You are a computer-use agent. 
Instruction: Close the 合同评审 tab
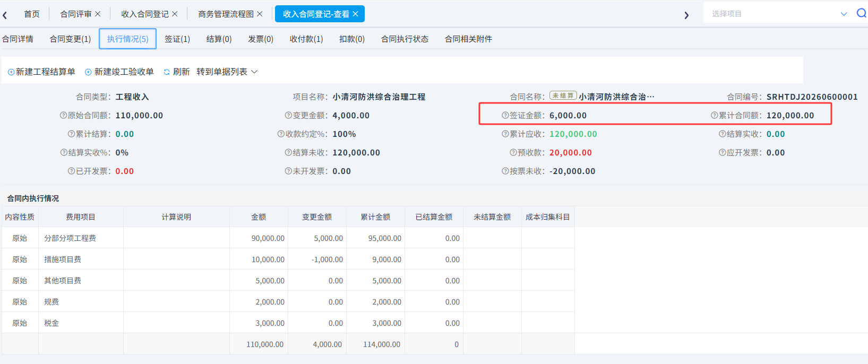tap(98, 14)
